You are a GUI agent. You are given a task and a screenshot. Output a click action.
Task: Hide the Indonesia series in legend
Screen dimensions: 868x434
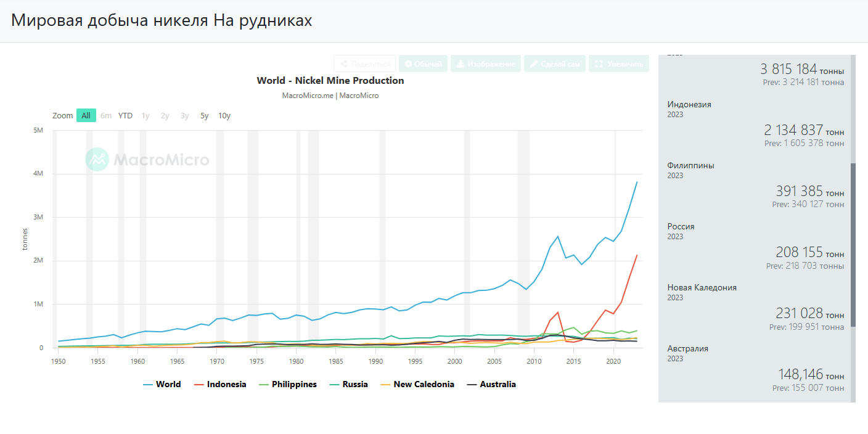click(220, 384)
